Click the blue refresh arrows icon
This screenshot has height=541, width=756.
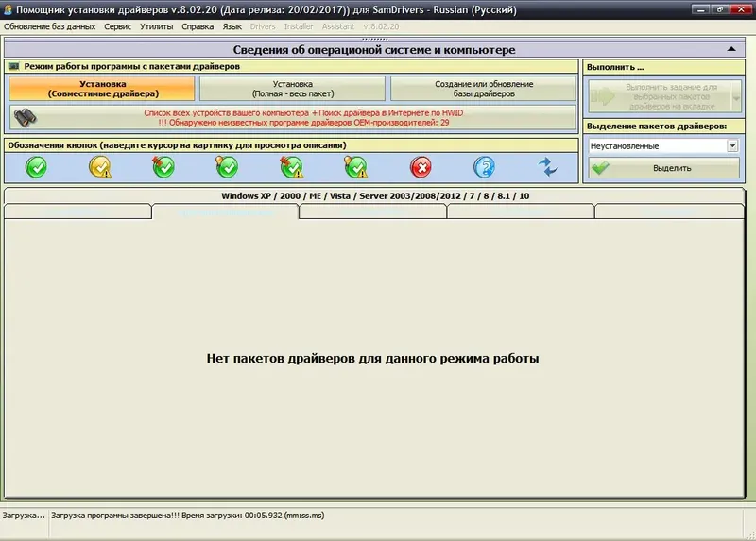(x=548, y=167)
